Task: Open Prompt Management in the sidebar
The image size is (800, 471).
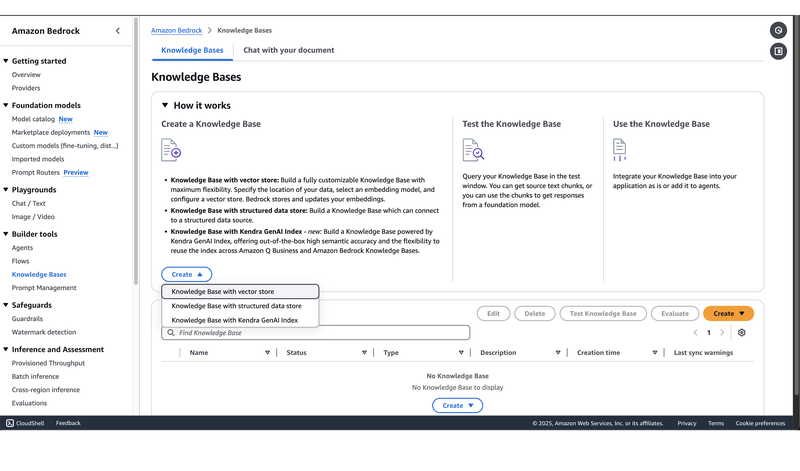Action: point(44,288)
